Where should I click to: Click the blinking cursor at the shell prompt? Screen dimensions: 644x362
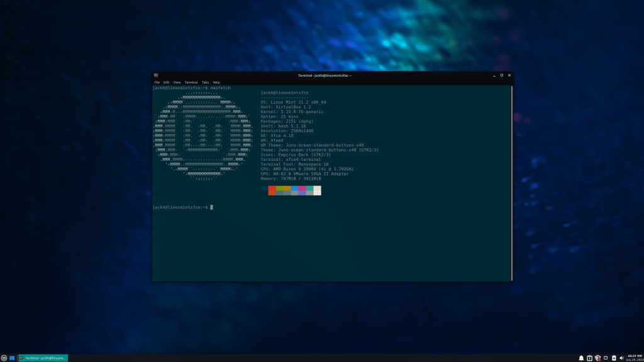point(211,207)
